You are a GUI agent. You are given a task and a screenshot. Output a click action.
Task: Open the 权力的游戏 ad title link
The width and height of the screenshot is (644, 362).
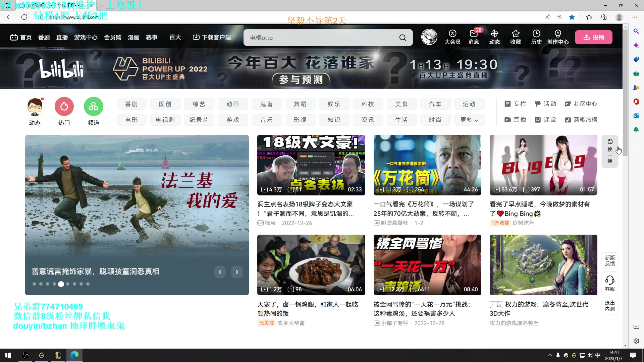[539, 309]
